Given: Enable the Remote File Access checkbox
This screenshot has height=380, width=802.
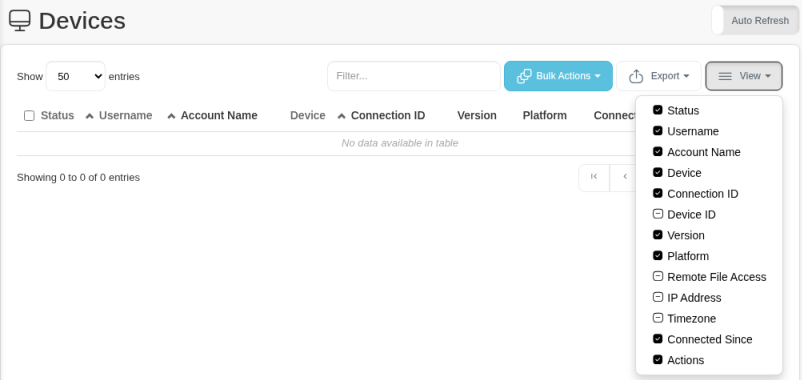Looking at the screenshot, I should [658, 277].
